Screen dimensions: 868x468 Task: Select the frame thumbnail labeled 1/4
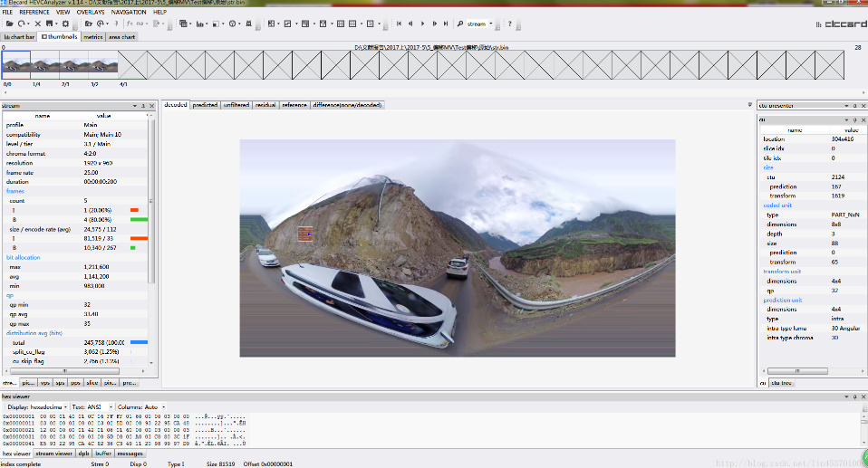pos(45,65)
